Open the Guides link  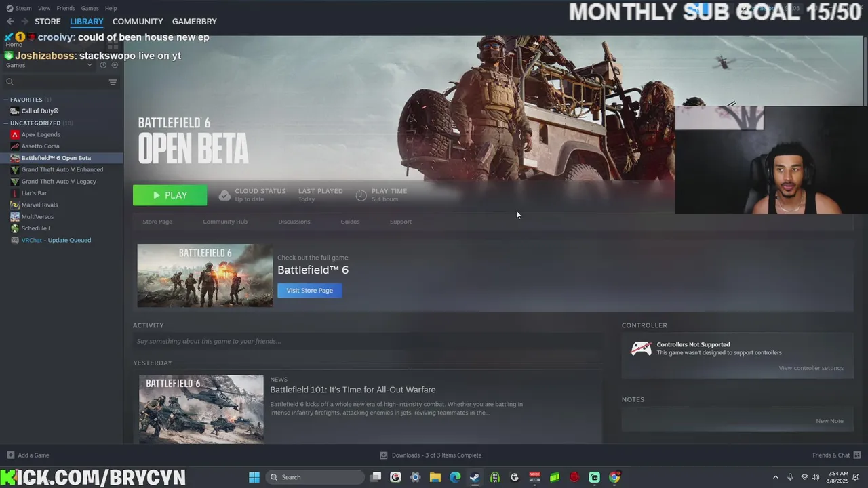(350, 222)
